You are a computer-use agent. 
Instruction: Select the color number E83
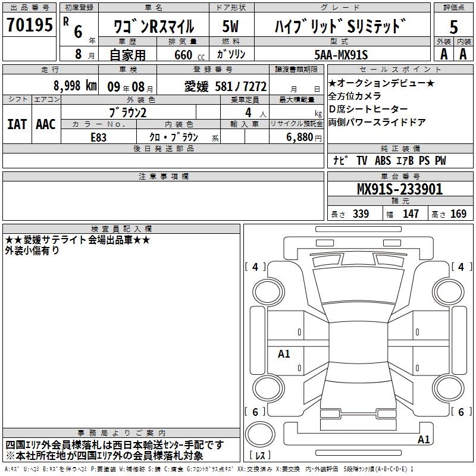tap(98, 137)
